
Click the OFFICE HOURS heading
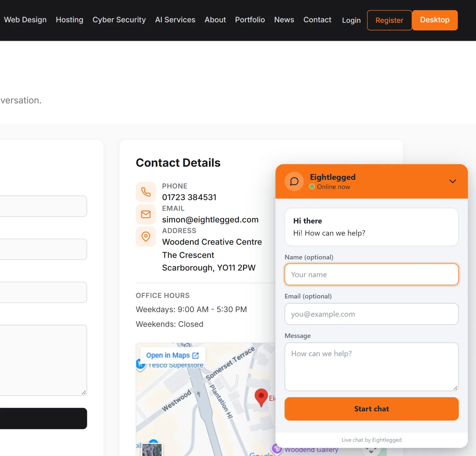point(163,296)
